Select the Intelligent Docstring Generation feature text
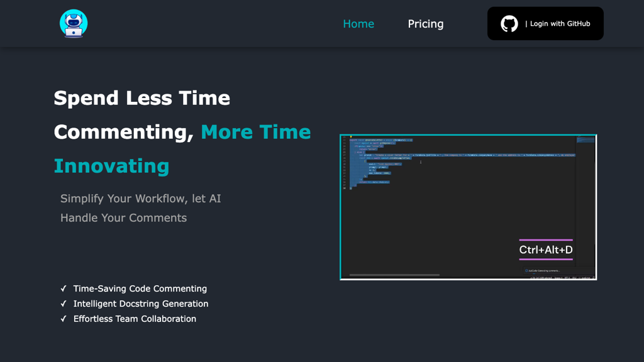Viewport: 644px width, 362px height. [x=141, y=304]
